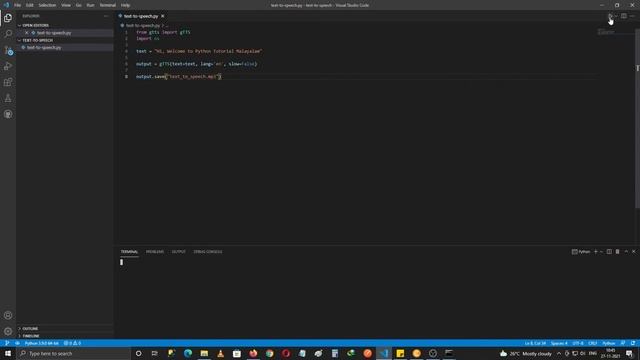The image size is (640, 360).
Task: Open Explorer panel More Actions ellipsis
Action: pyautogui.click(x=106, y=16)
